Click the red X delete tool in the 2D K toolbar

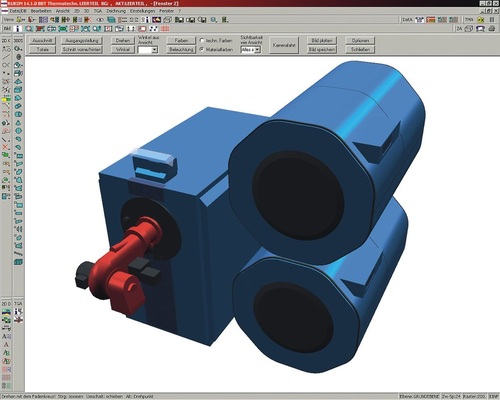(6, 147)
